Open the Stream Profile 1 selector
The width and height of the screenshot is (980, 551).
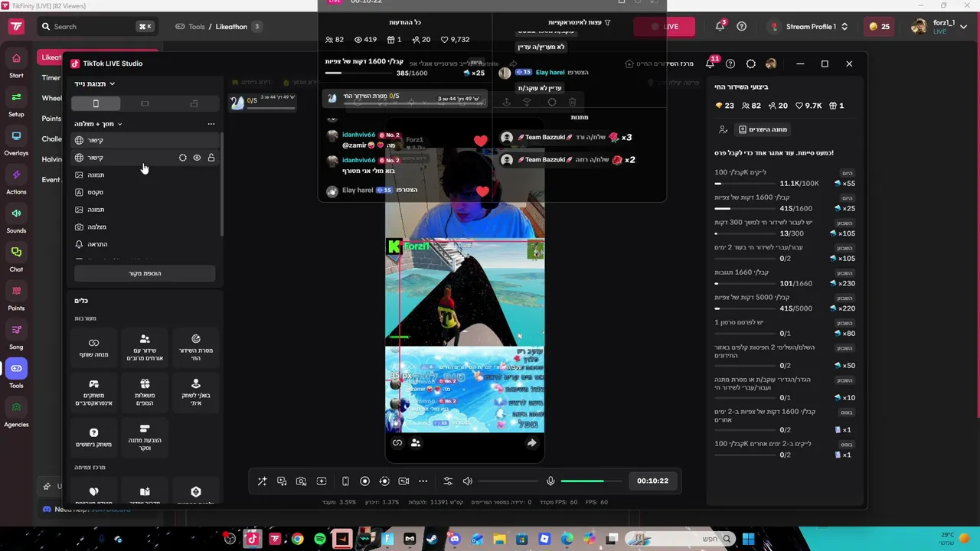(810, 26)
